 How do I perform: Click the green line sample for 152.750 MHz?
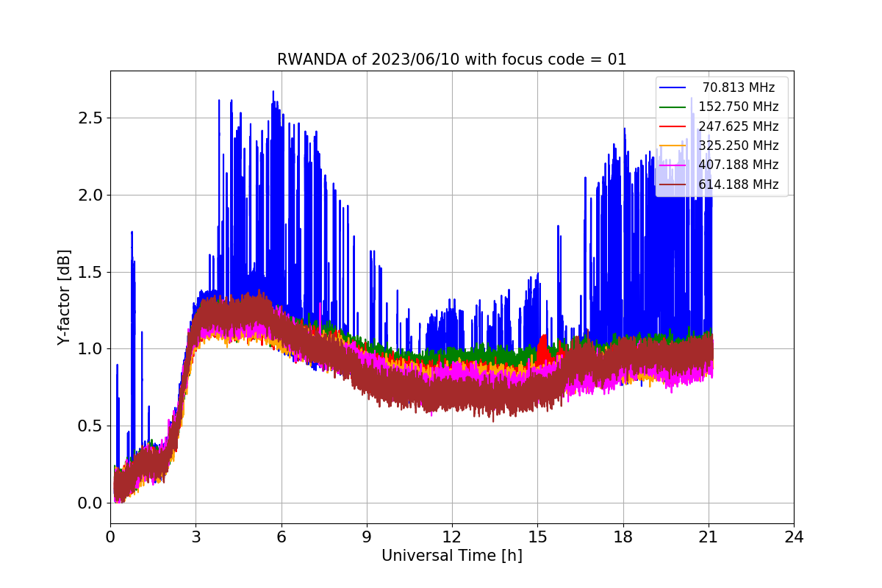pos(673,107)
